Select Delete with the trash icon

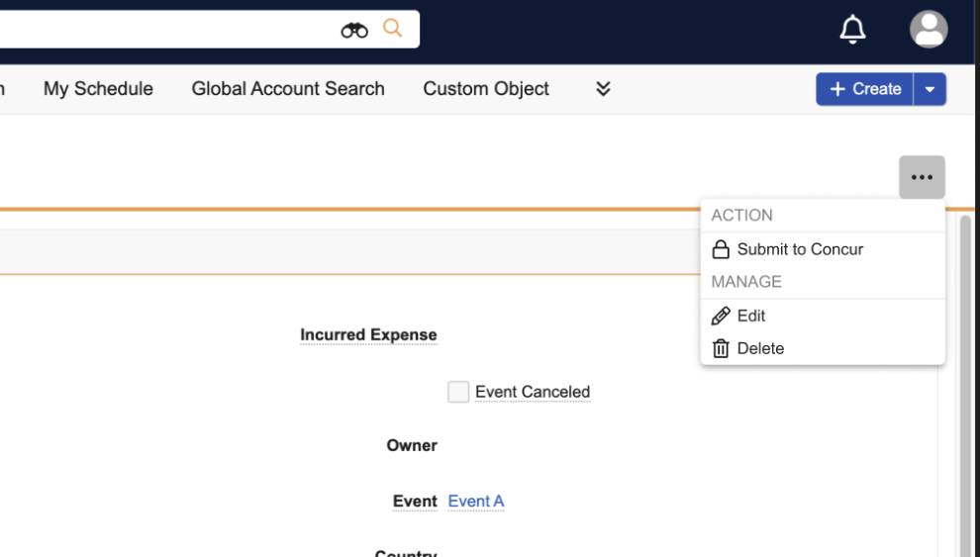coord(759,348)
